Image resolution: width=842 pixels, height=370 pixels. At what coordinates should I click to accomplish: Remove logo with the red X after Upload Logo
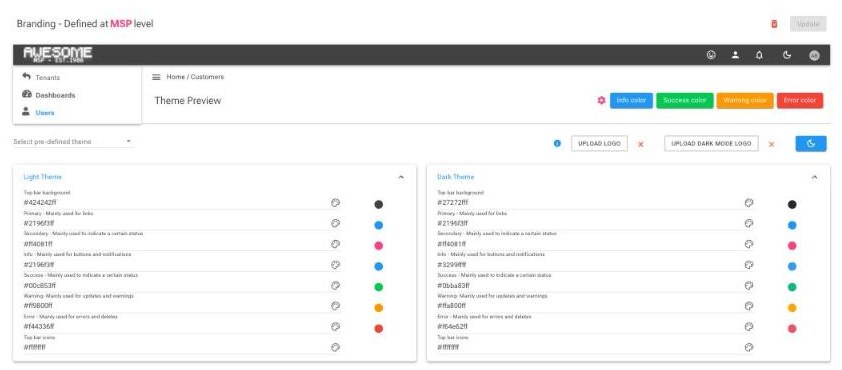(x=641, y=144)
